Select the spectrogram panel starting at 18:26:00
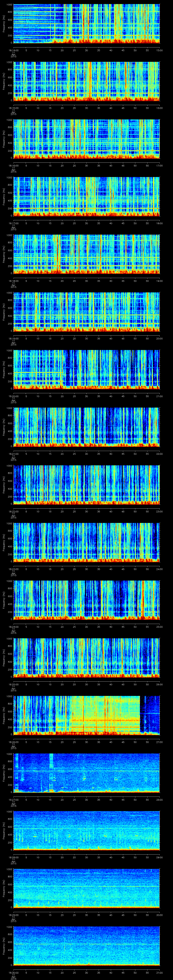173x980 pixels. [86, 715]
